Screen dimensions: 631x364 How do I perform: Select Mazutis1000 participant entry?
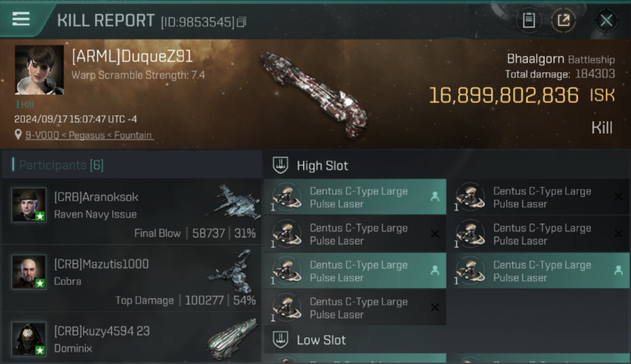point(131,279)
